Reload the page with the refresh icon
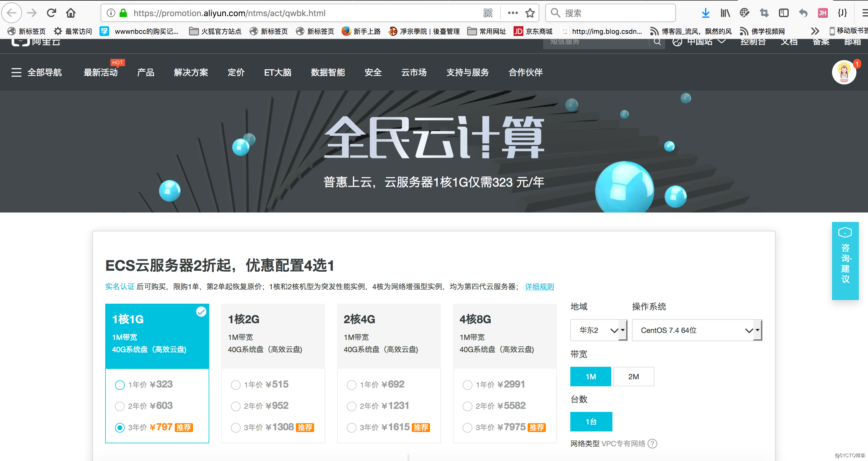Screen dimensions: 868x461 tap(51, 13)
